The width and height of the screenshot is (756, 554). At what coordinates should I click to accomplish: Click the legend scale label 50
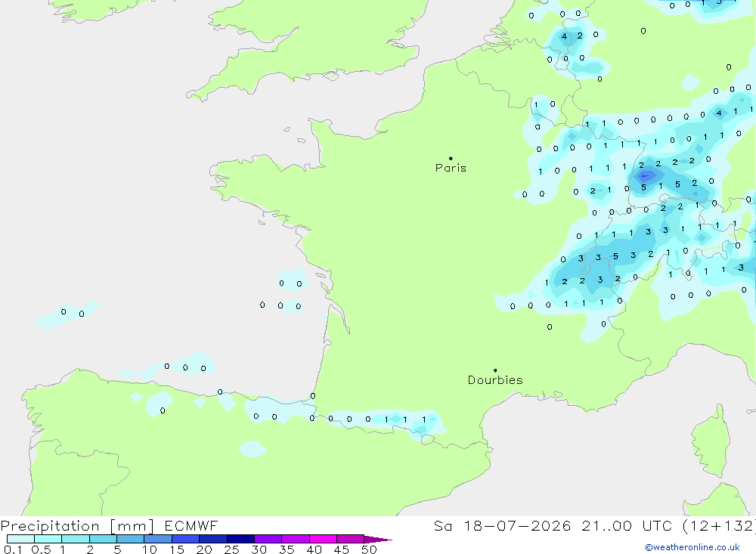click(x=369, y=549)
